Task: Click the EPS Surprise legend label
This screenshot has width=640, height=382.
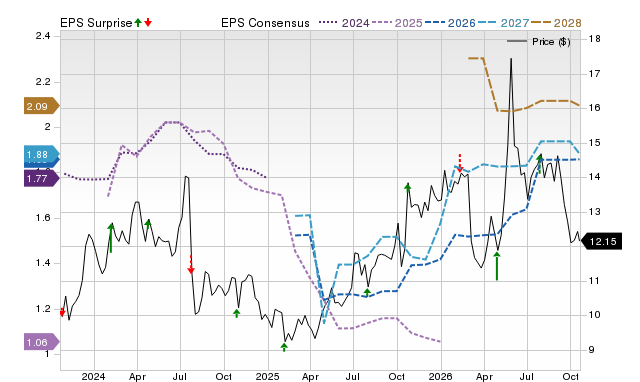Action: [96, 23]
